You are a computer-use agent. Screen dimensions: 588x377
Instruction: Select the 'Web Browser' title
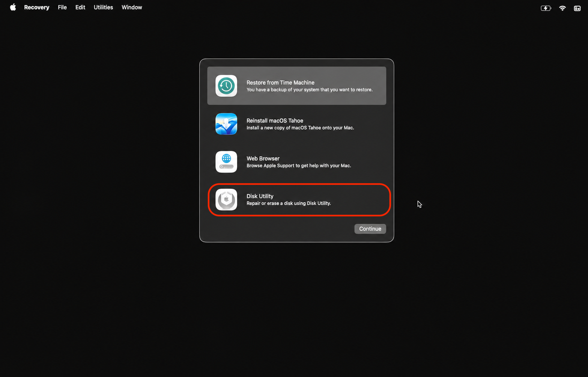click(263, 158)
